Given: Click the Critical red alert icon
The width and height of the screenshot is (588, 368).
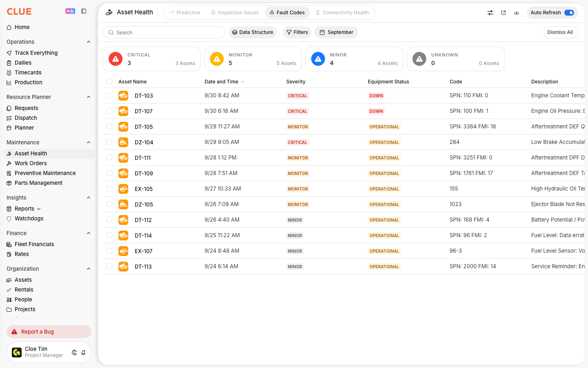Looking at the screenshot, I should (x=116, y=59).
